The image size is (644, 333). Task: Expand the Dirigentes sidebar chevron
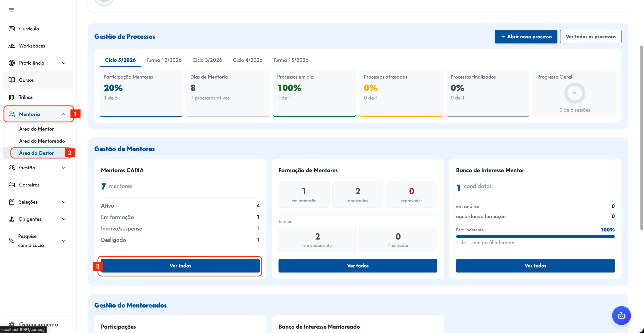64,219
